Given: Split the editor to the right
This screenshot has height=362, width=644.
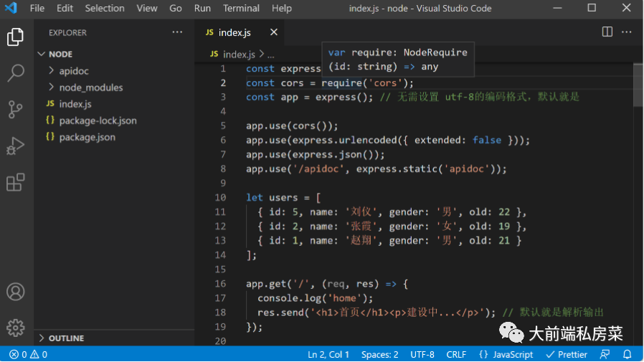Looking at the screenshot, I should point(607,32).
